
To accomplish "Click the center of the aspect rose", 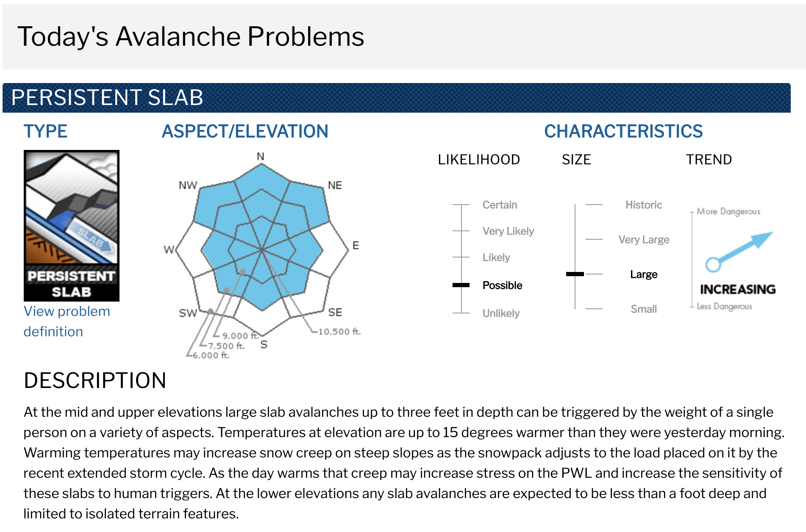I will 262,250.
